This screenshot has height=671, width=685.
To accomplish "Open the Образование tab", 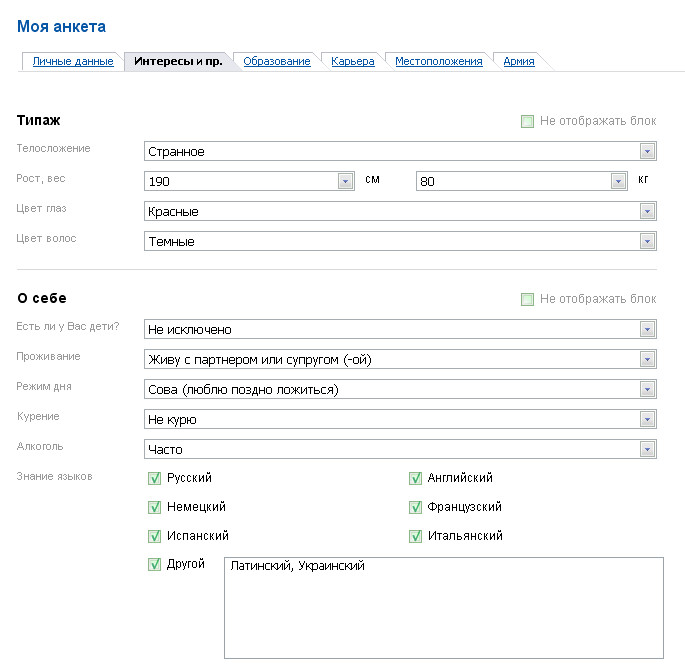I will pos(276,61).
